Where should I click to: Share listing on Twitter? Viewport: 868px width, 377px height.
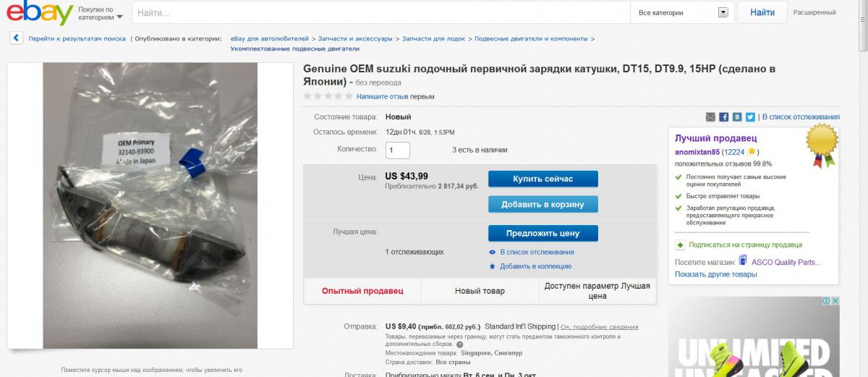(750, 117)
